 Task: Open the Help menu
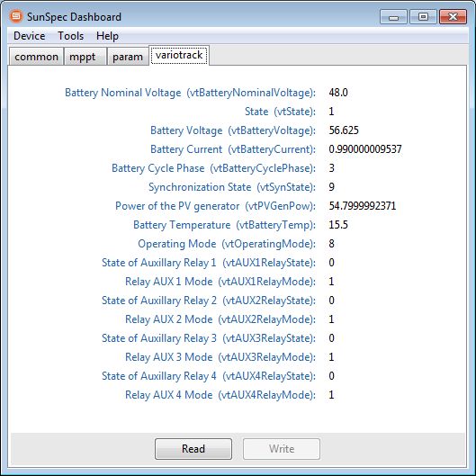(x=107, y=36)
